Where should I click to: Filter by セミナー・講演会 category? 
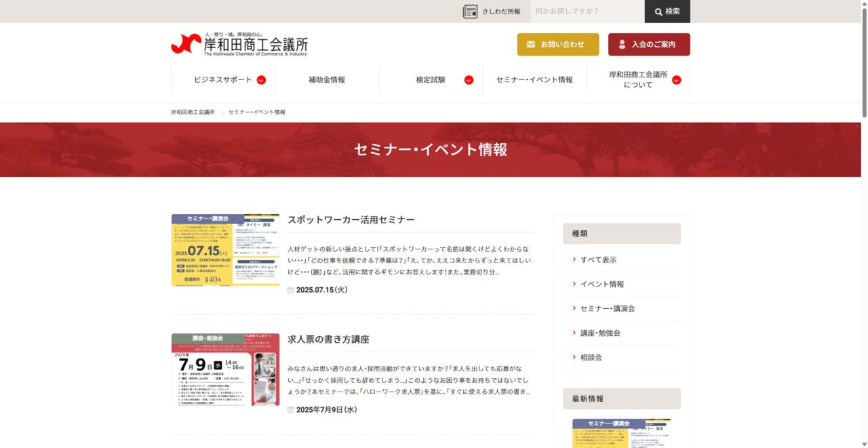[x=608, y=309]
